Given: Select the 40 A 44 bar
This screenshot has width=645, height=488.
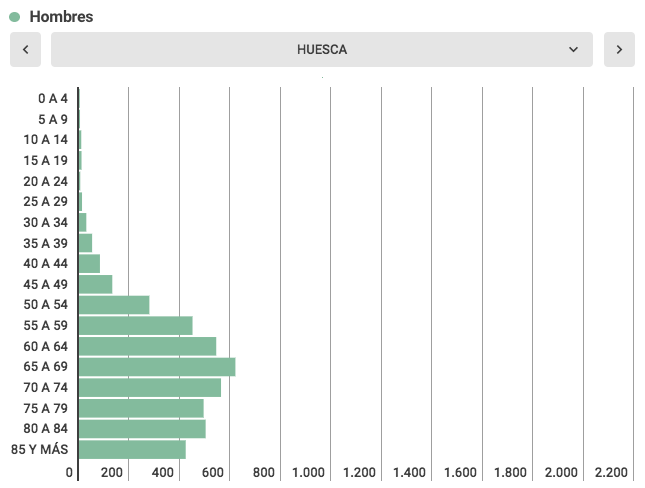Looking at the screenshot, I should 89,263.
